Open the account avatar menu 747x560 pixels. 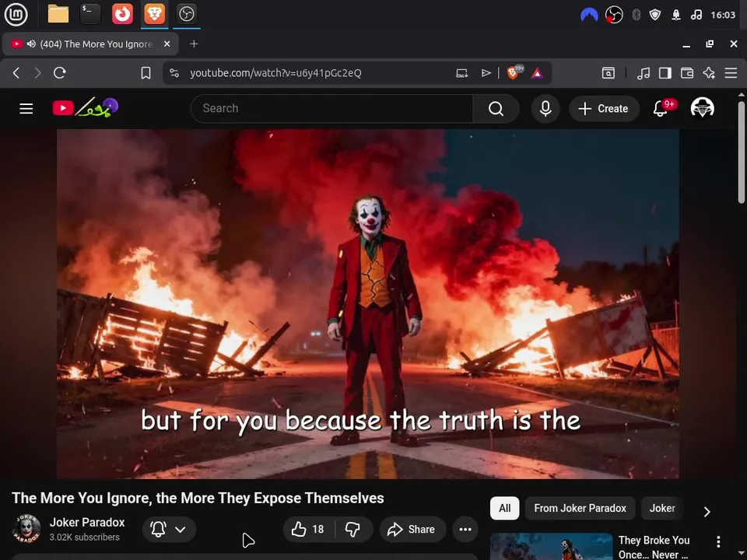pyautogui.click(x=702, y=108)
